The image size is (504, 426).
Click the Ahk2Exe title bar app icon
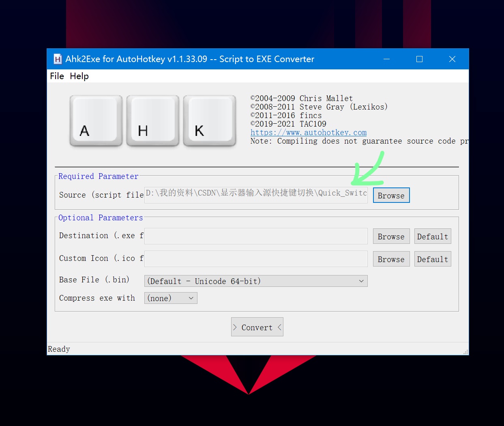[58, 59]
